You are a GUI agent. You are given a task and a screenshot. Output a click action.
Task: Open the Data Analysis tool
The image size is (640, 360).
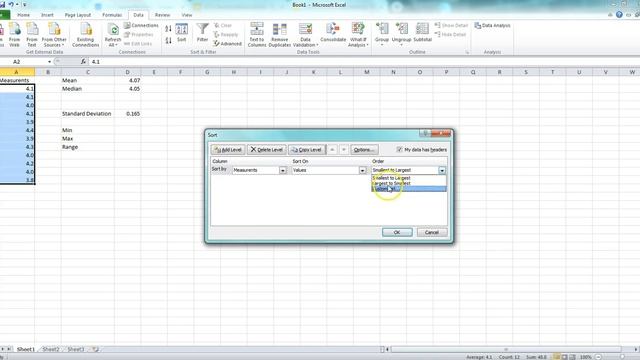492,25
